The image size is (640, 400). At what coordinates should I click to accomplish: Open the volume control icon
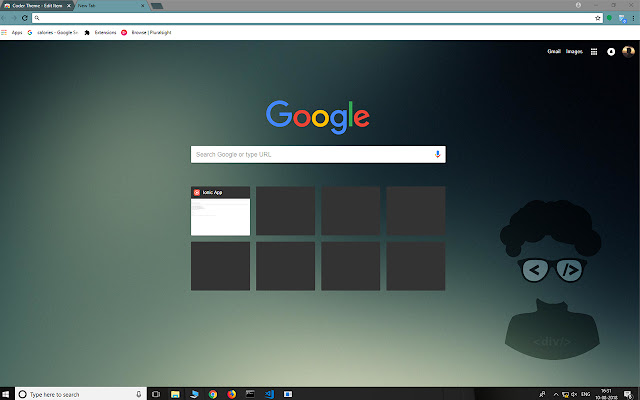574,394
